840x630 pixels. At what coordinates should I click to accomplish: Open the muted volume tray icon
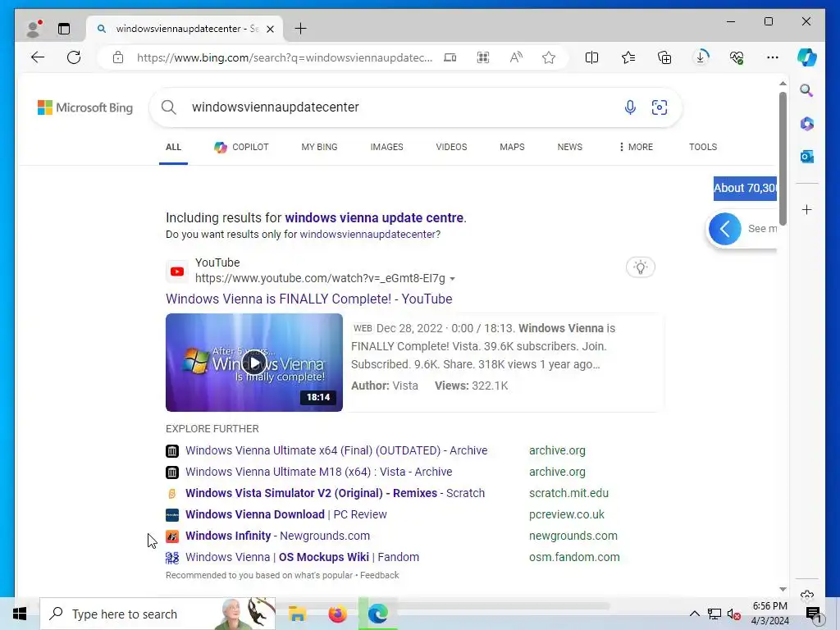pos(734,614)
